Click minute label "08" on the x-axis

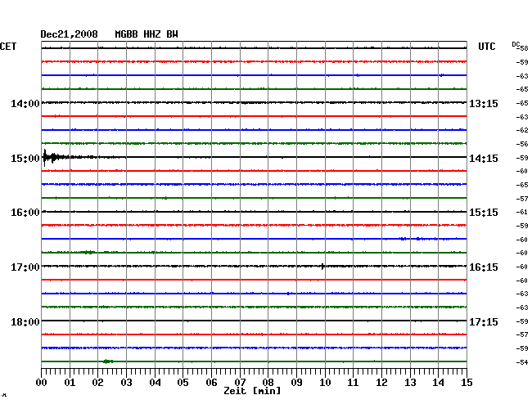pyautogui.click(x=268, y=383)
